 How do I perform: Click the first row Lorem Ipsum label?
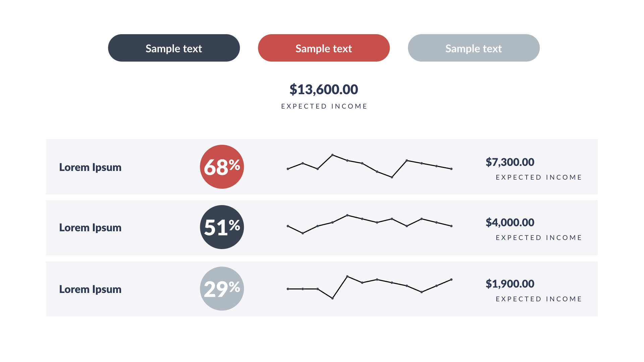(90, 167)
